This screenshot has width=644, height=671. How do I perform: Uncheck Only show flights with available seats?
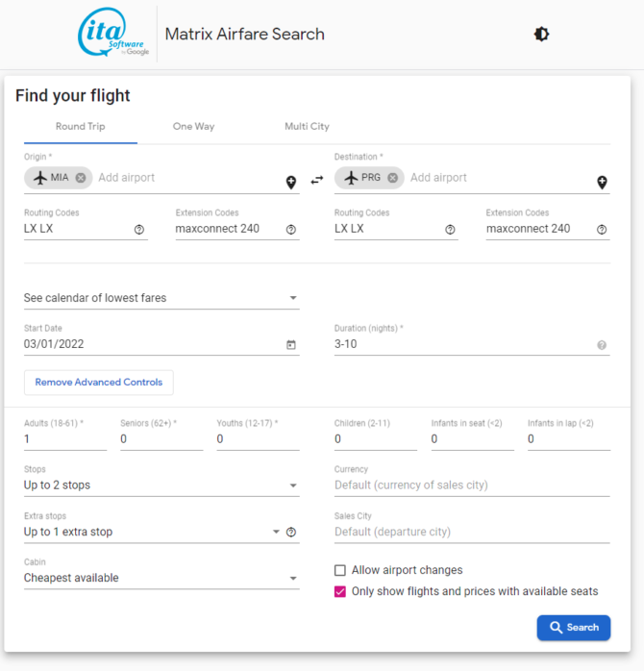(340, 591)
